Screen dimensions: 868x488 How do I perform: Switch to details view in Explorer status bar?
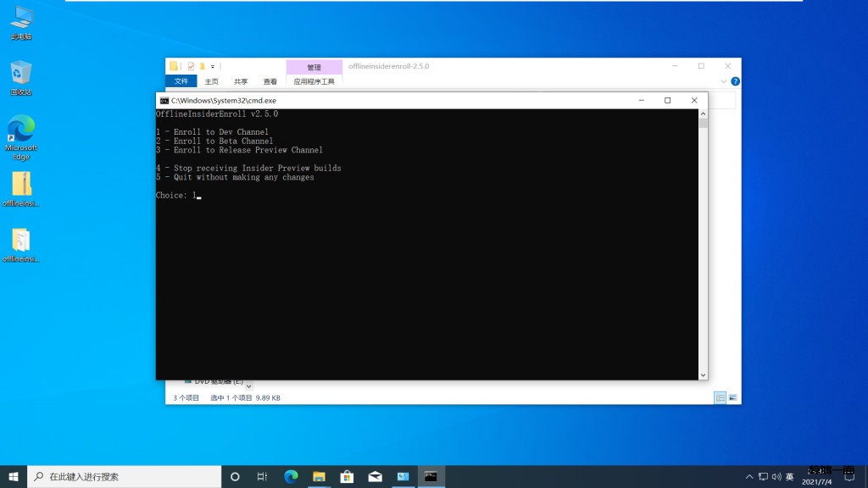(720, 397)
